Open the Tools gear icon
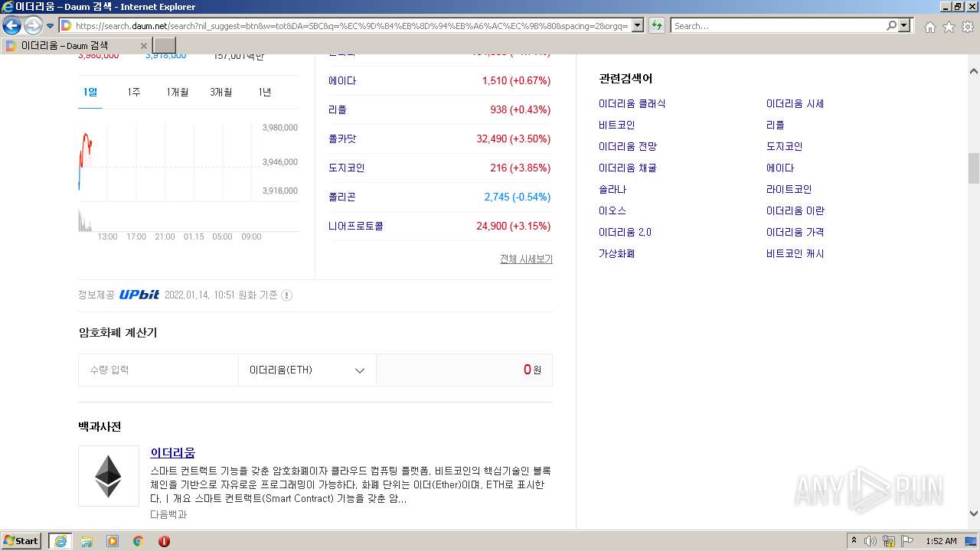Image resolution: width=980 pixels, height=551 pixels. (x=968, y=27)
